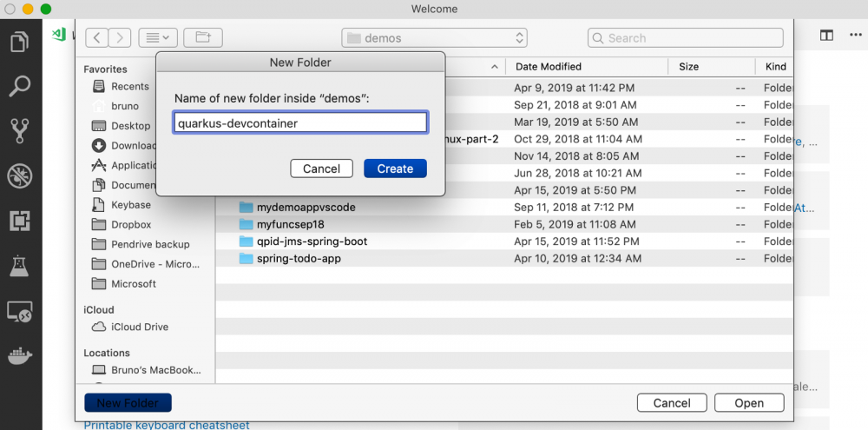Open the Debug view in activity bar

(20, 176)
